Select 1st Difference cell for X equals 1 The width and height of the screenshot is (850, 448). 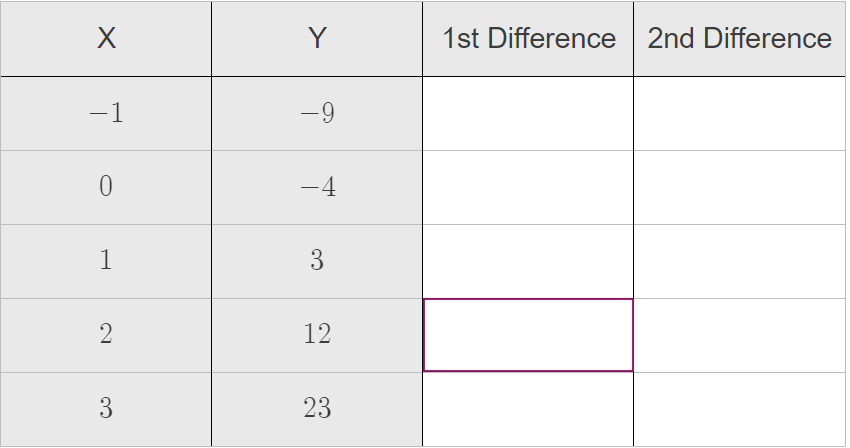point(528,261)
